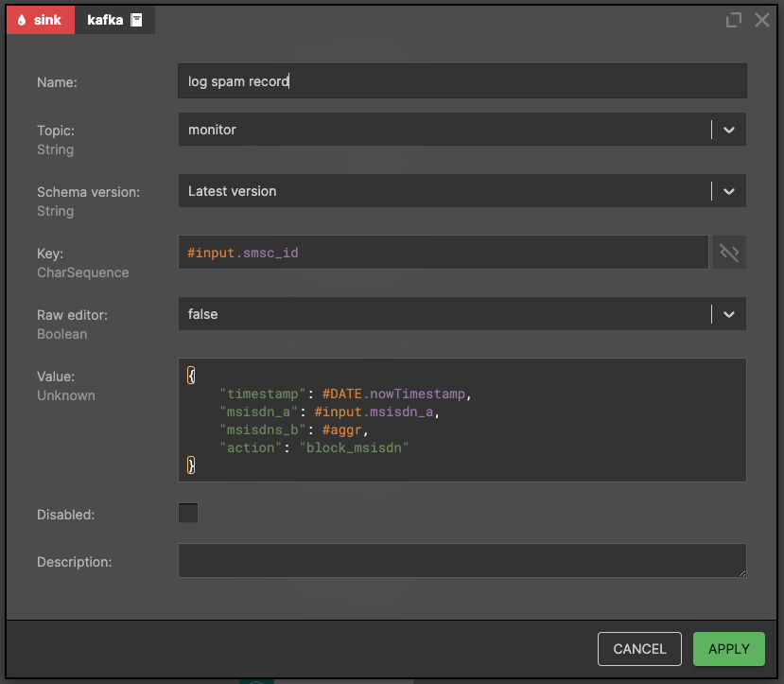Toggle expression editor switch for Key
This screenshot has width=784, height=684.
[729, 253]
